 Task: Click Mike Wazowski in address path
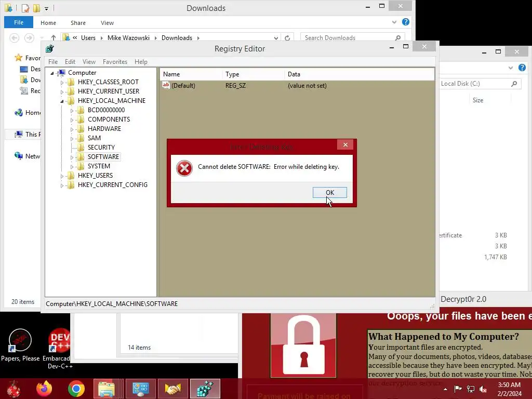[128, 37]
